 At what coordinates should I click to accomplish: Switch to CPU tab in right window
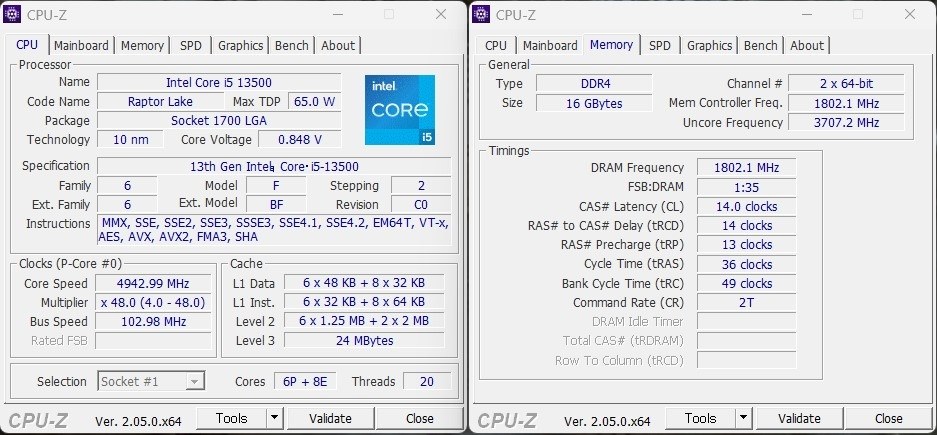pyautogui.click(x=496, y=45)
